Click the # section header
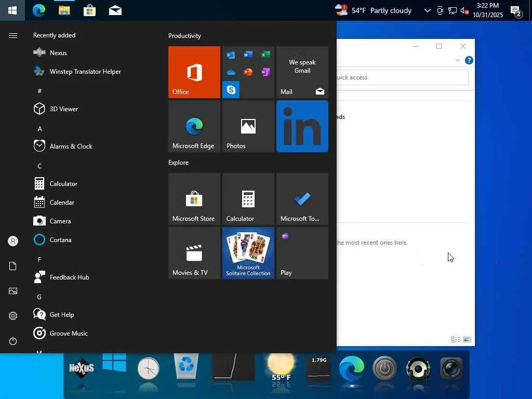 (x=39, y=90)
